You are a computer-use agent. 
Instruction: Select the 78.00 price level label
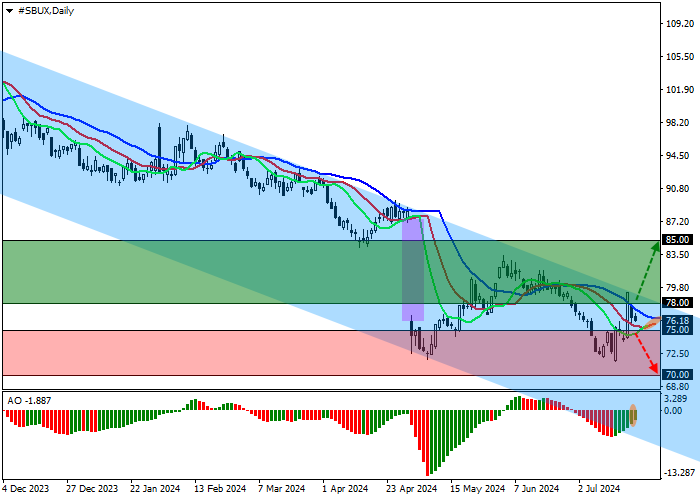[x=677, y=303]
